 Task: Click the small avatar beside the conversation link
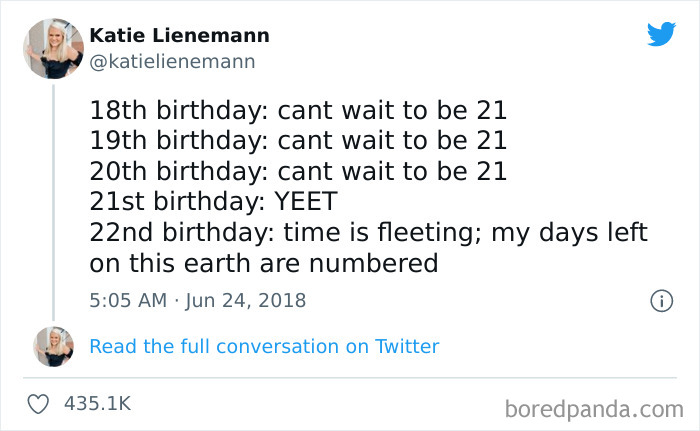(x=53, y=346)
